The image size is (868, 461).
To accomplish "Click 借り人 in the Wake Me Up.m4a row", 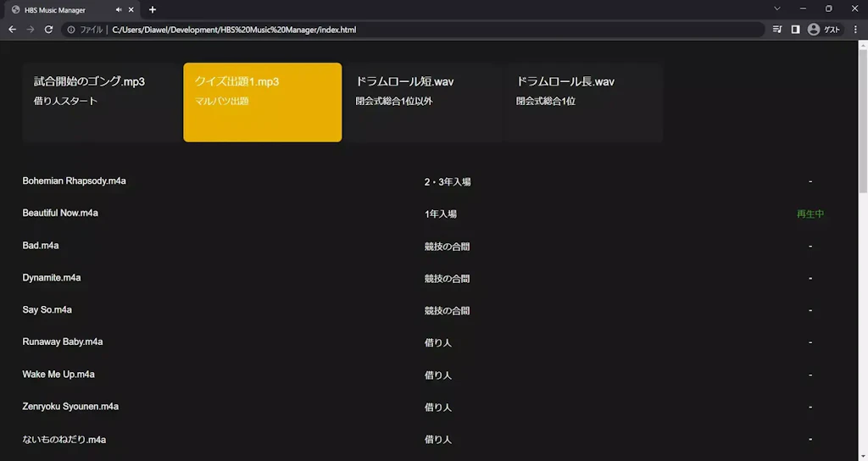I will pos(438,375).
